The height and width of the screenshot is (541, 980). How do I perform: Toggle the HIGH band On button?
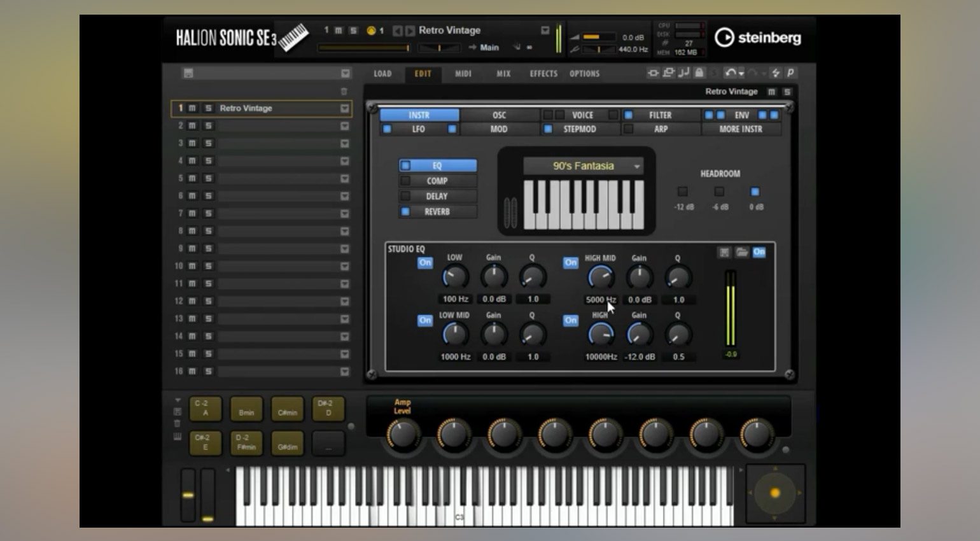point(571,320)
